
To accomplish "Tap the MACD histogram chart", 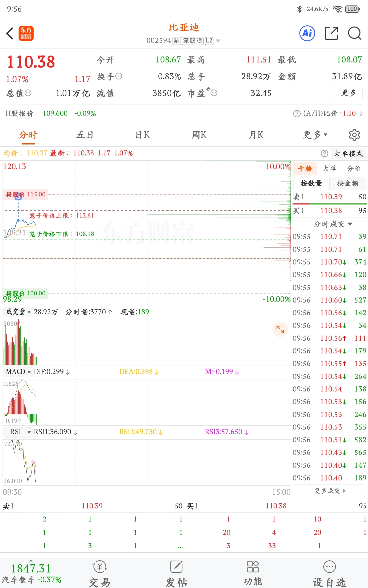I will [x=147, y=402].
